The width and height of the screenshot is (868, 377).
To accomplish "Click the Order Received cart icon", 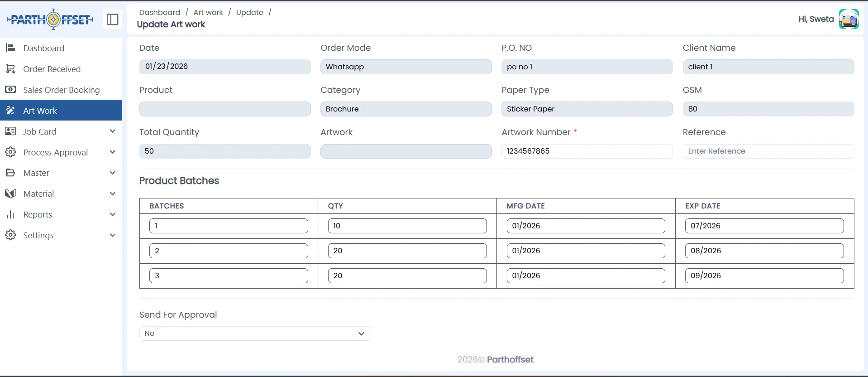I will 10,69.
